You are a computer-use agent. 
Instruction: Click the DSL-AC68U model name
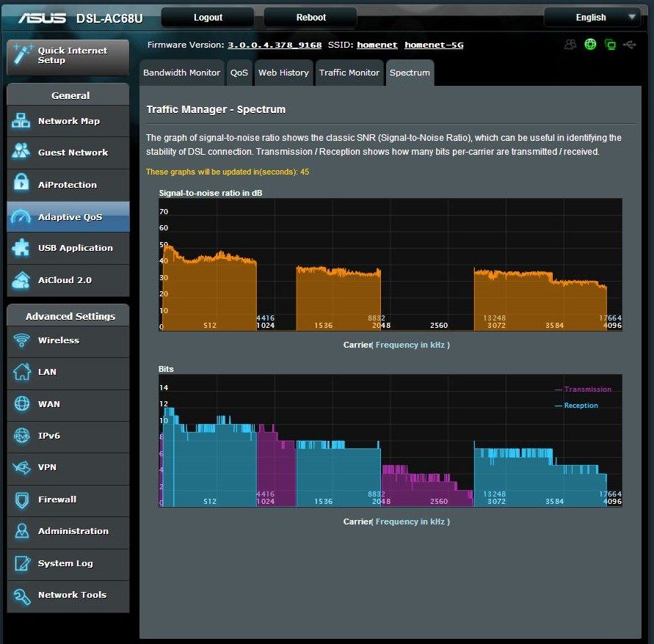click(109, 18)
